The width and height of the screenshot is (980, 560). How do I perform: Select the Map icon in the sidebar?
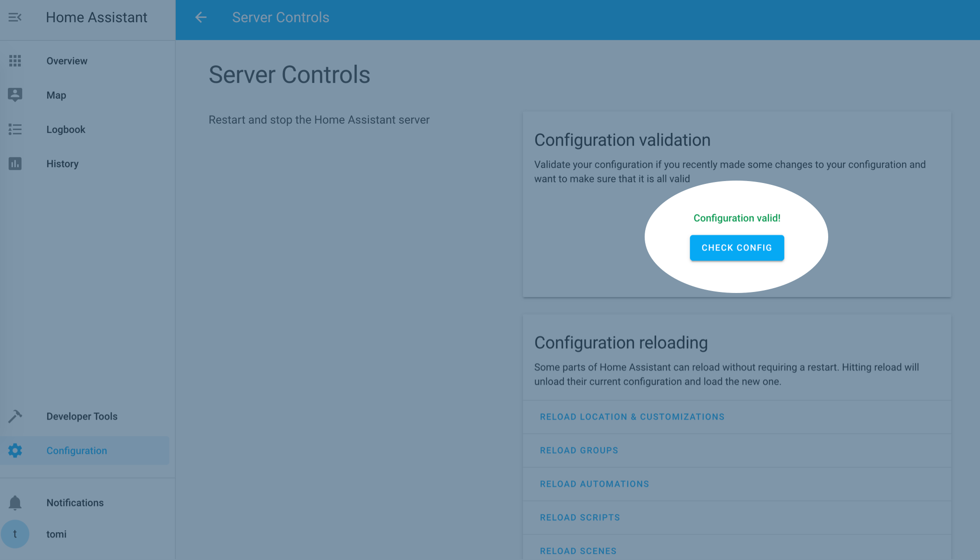(15, 95)
